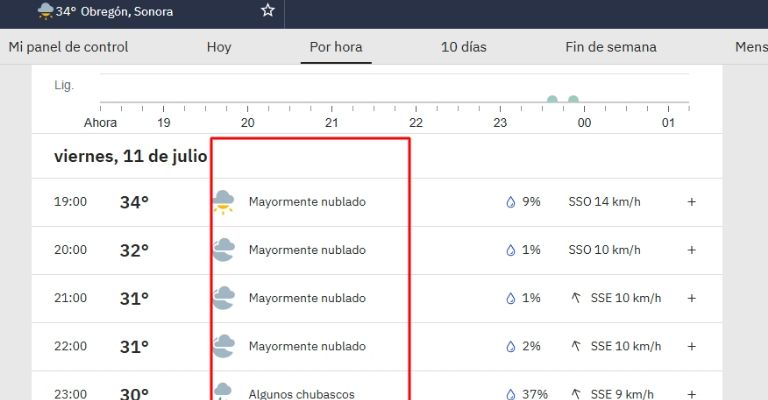Open Obregón, Sonora location in header
The width and height of the screenshot is (768, 400).
pos(127,11)
